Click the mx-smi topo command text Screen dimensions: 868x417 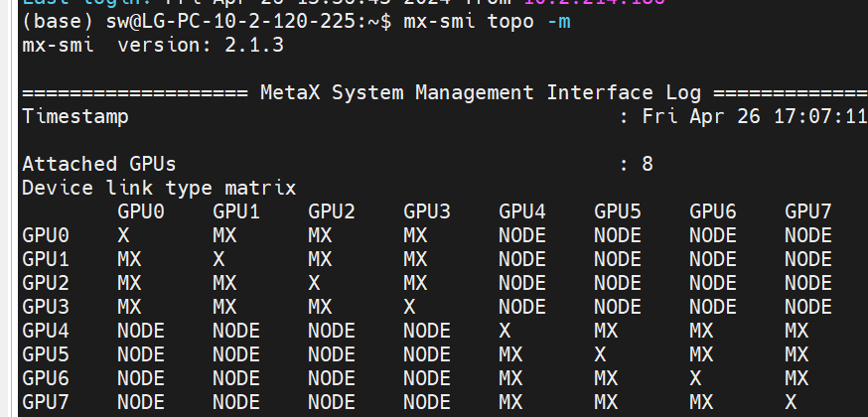tap(469, 22)
